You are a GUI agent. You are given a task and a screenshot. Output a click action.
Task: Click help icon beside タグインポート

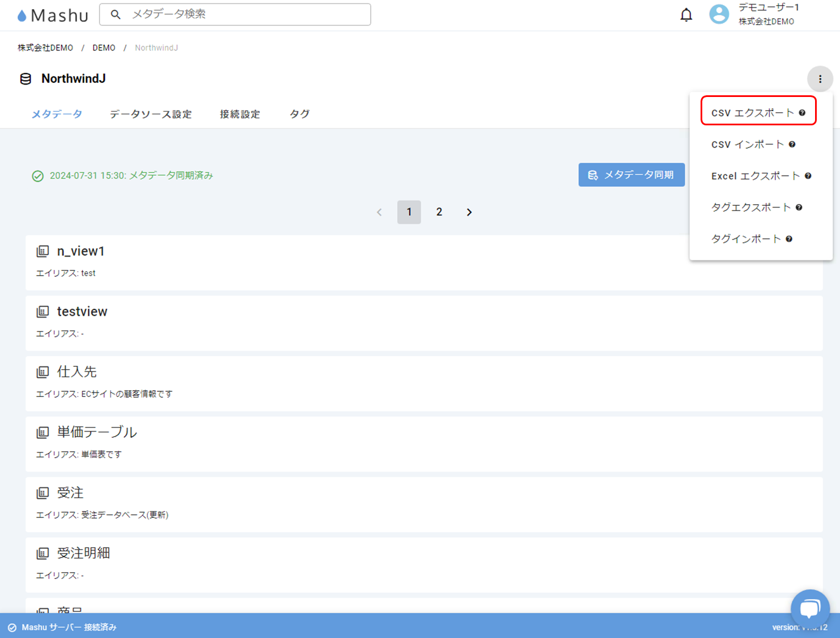tap(789, 239)
